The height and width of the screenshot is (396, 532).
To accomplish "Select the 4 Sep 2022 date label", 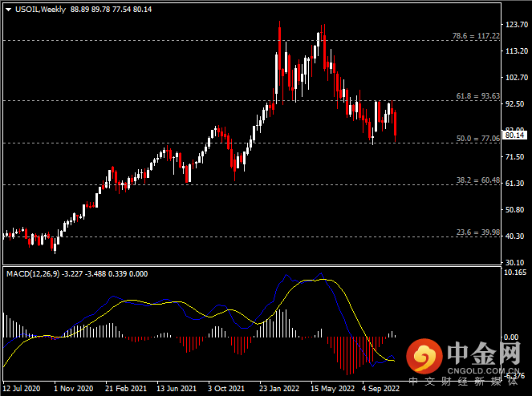I will tap(380, 387).
